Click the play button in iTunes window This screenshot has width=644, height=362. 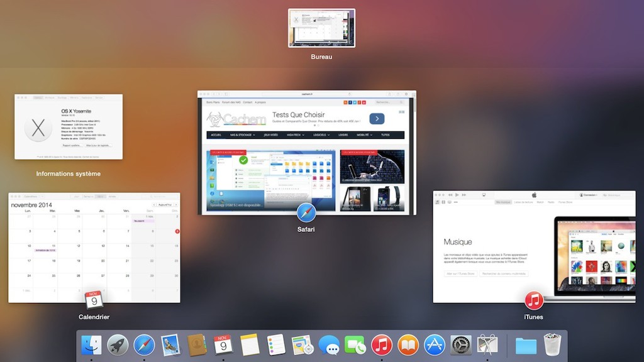click(457, 195)
